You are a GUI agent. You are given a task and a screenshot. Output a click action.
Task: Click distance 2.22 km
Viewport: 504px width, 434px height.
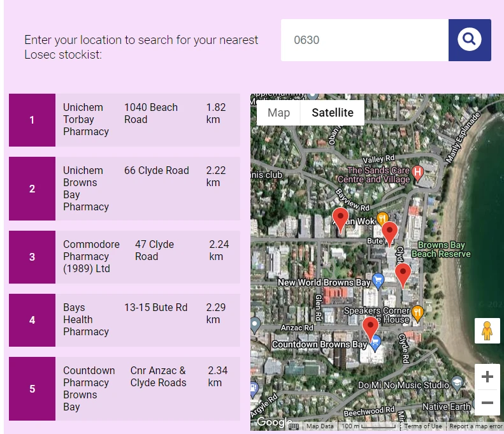pos(215,177)
